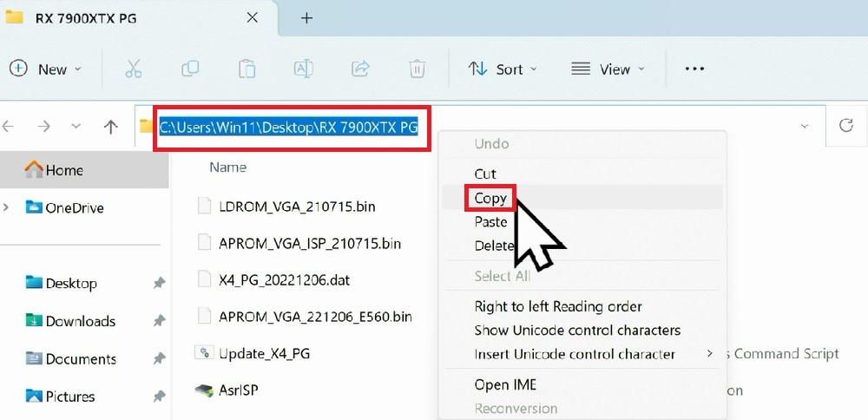Go up one folder level
The height and width of the screenshot is (420, 868).
point(110,127)
